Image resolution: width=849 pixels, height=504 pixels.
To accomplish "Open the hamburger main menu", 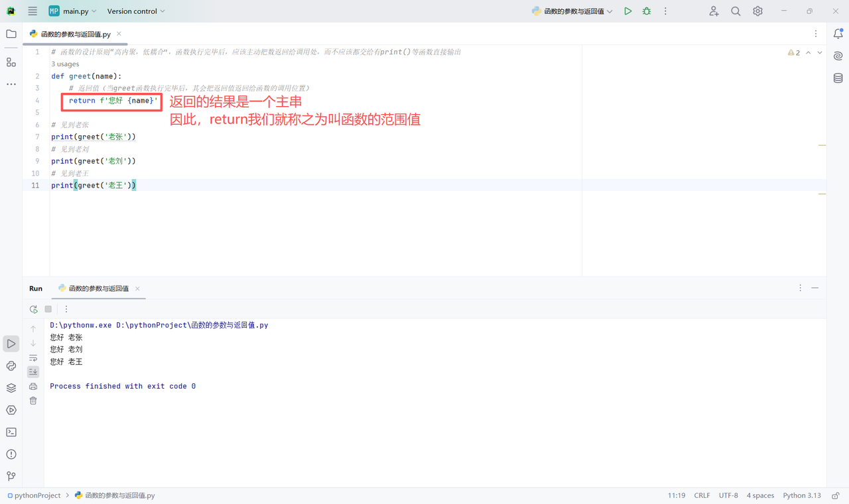I will (32, 11).
